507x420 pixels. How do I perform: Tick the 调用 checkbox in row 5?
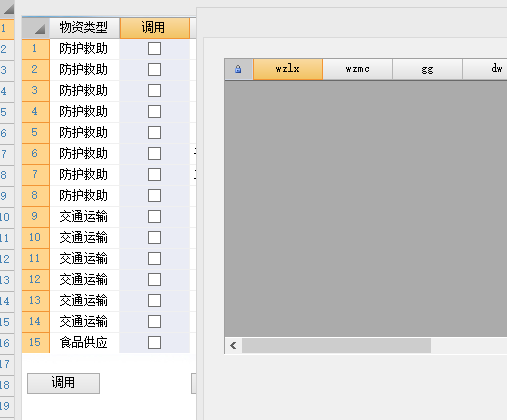[154, 133]
